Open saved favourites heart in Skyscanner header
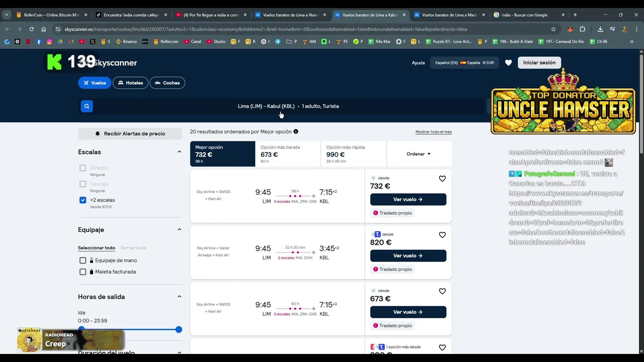The height and width of the screenshot is (362, 644). click(508, 63)
